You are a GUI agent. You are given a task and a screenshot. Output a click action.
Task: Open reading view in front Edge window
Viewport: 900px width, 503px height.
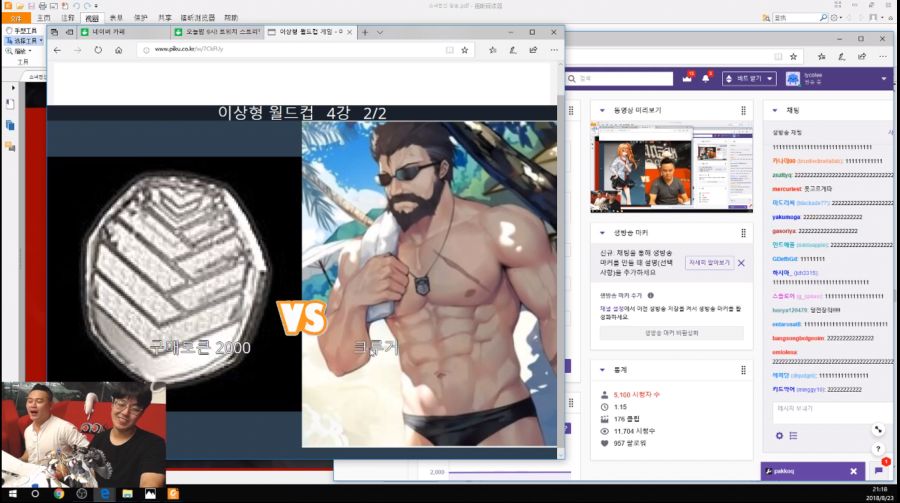449,51
